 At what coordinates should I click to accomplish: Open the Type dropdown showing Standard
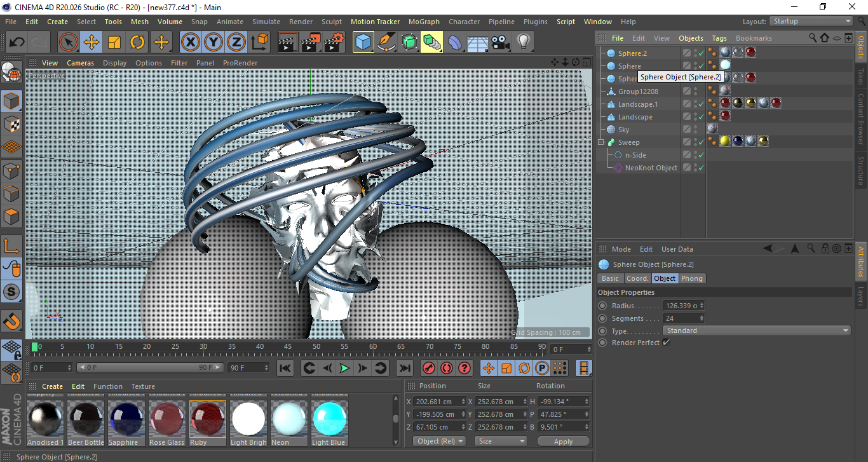pos(757,330)
